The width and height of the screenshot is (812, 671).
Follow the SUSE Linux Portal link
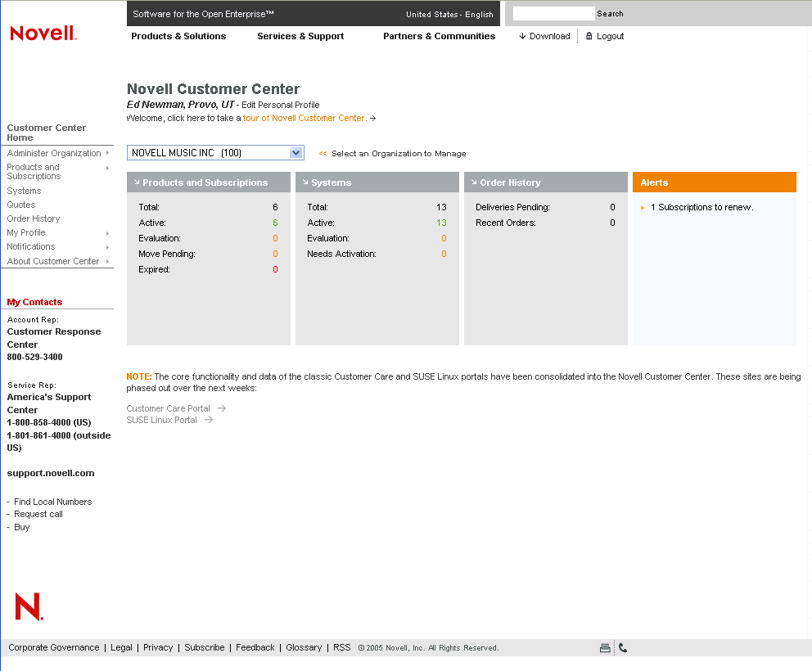(162, 420)
